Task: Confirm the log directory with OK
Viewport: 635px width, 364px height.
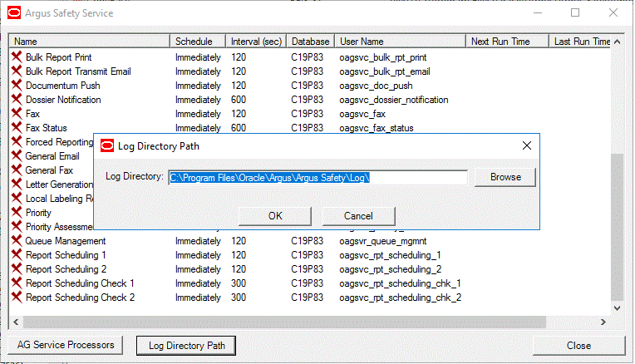Action: [275, 216]
